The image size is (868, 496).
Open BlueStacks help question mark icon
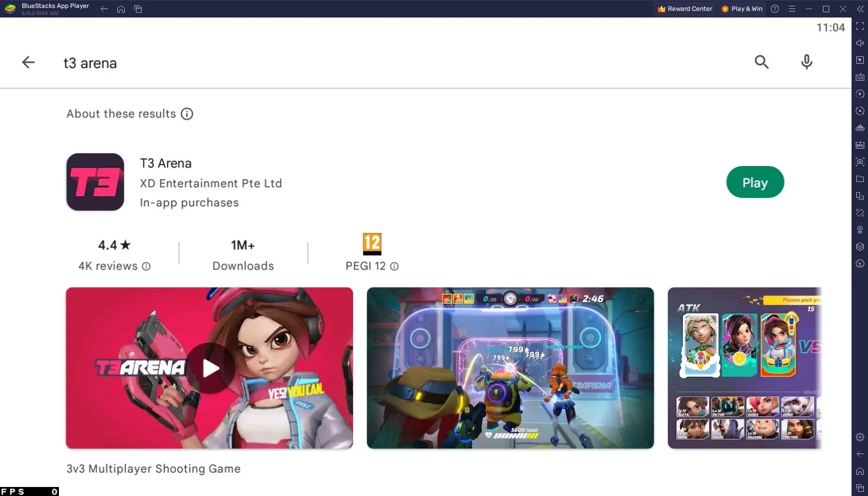tap(775, 9)
